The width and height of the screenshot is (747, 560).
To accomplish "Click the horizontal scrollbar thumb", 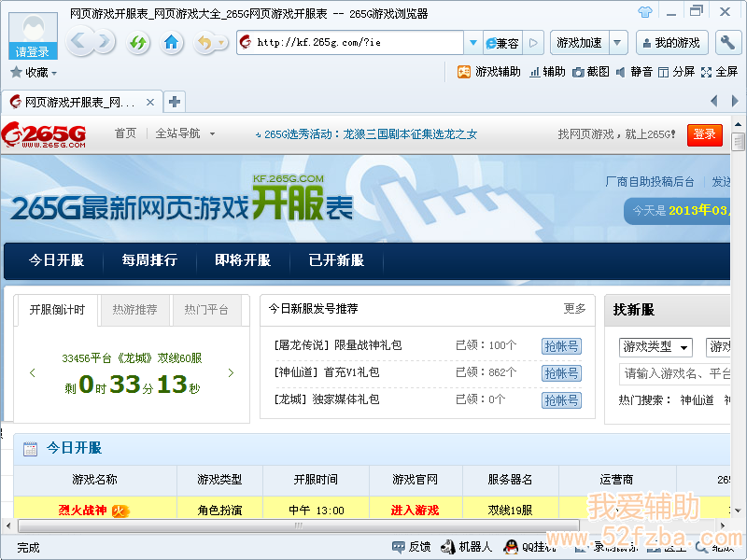I will 299,525.
